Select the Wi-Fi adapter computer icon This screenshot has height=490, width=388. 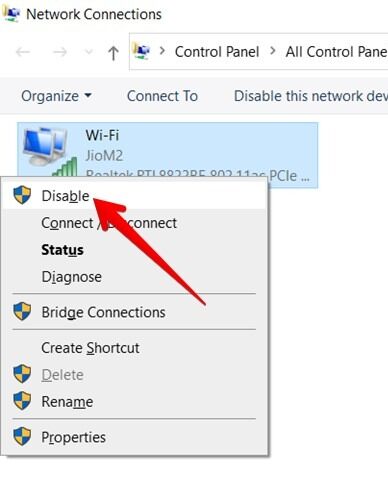[x=49, y=151]
